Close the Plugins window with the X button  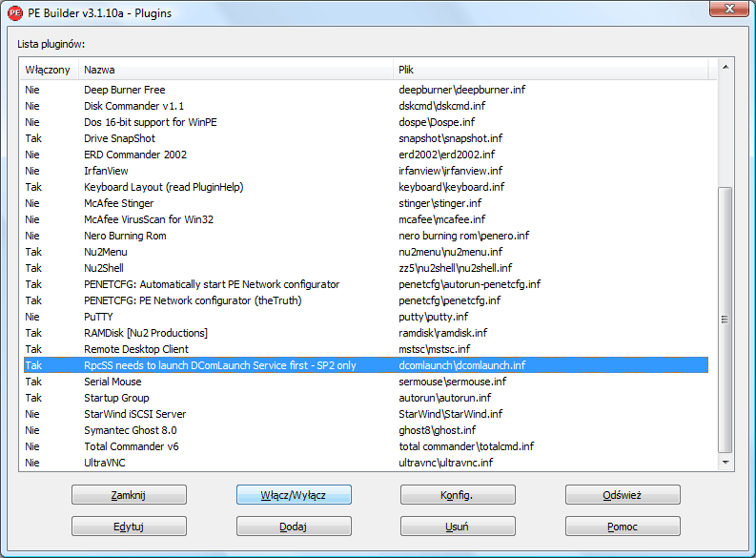729,9
